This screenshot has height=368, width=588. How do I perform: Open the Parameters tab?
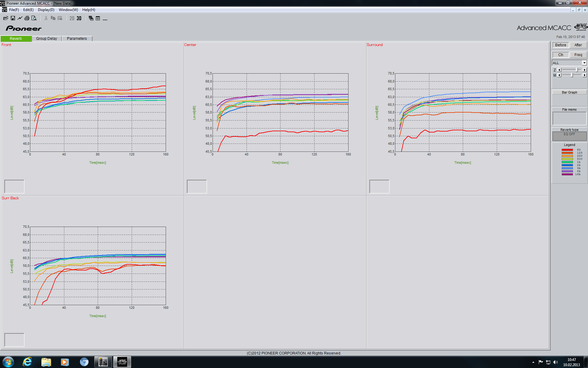77,39
